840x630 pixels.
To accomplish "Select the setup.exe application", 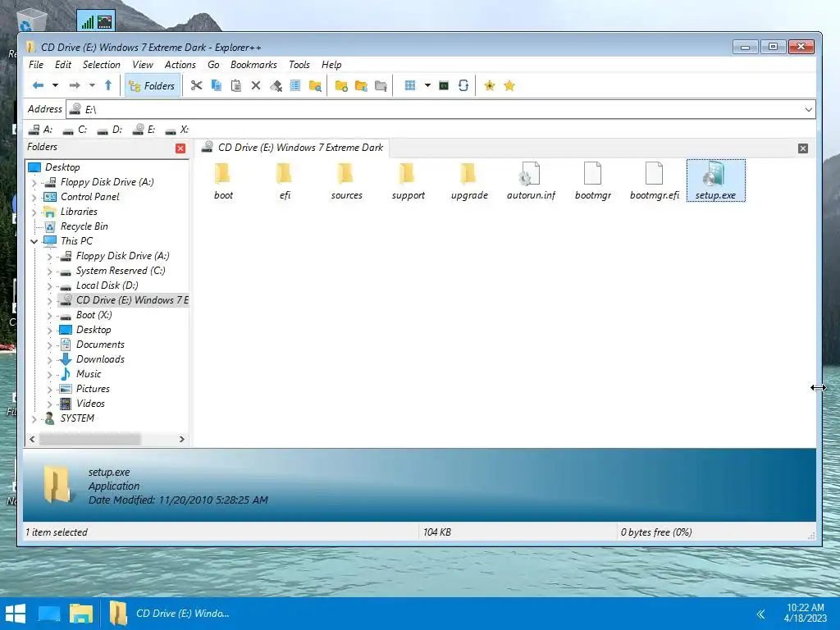I will (715, 181).
